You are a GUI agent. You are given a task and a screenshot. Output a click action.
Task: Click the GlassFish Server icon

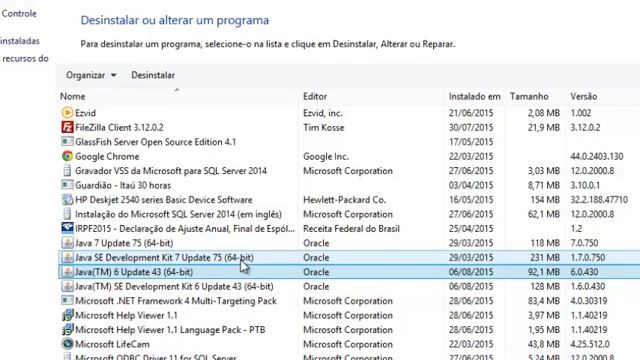click(x=67, y=142)
